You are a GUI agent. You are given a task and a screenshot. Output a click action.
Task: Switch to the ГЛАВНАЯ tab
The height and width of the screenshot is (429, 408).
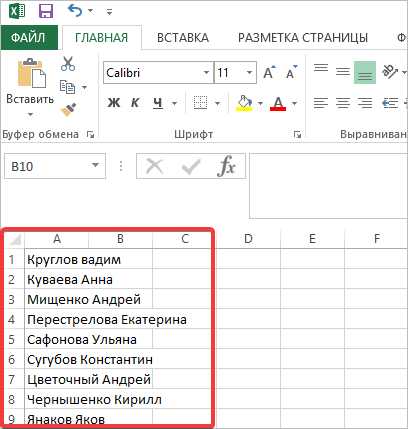point(101,37)
